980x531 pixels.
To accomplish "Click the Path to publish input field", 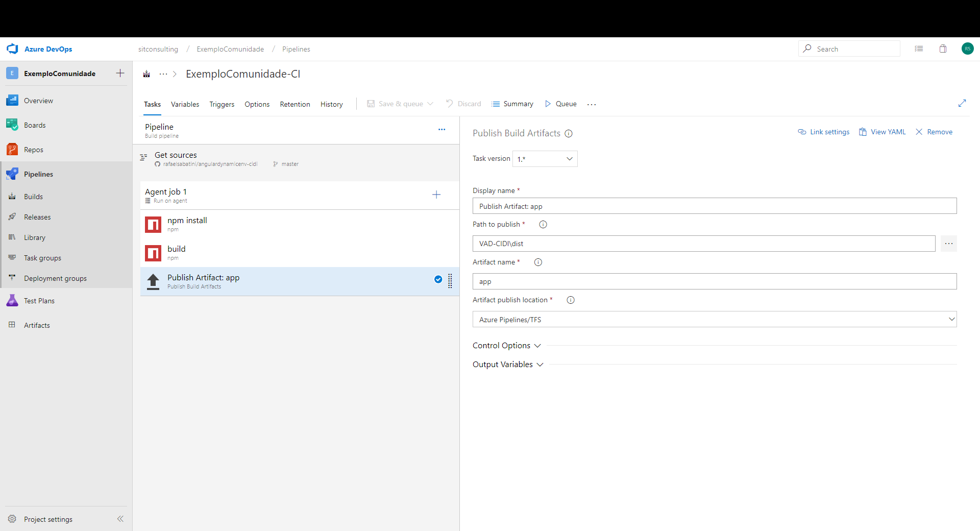I will coord(704,244).
